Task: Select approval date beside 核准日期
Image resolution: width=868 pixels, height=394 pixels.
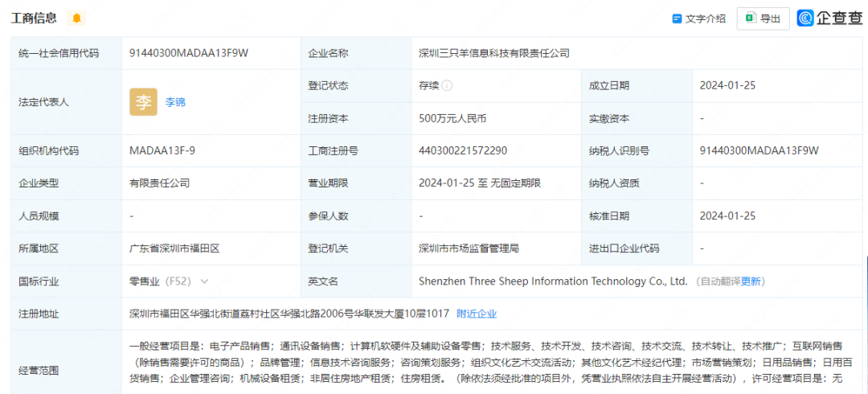Action: click(x=727, y=216)
